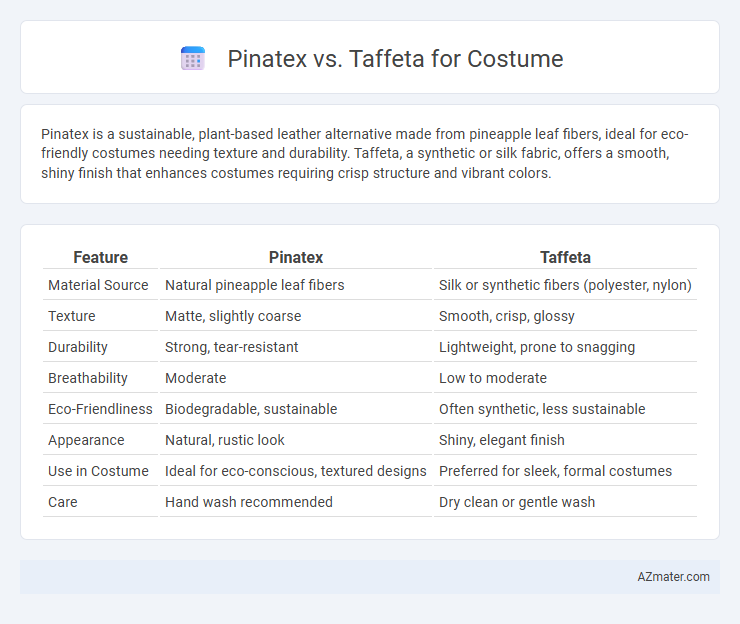
Task: Click 'Often synthetic, less sustainable' cell
Action: point(542,409)
